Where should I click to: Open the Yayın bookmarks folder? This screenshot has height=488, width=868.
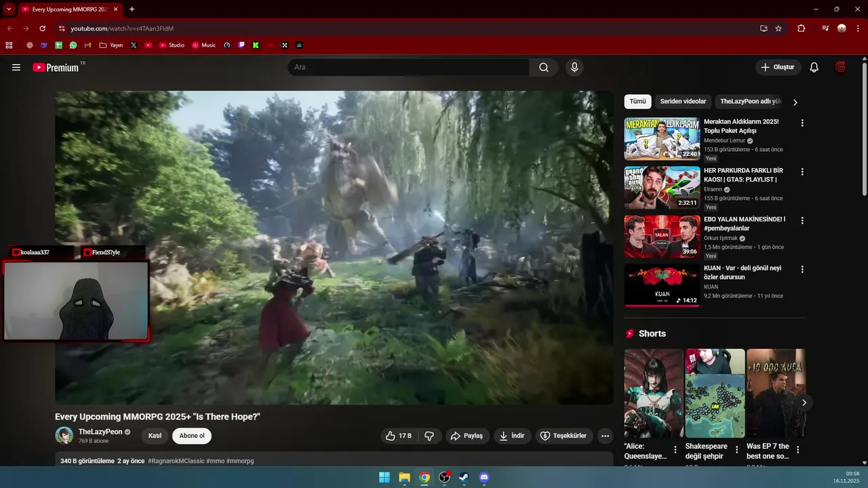(111, 45)
